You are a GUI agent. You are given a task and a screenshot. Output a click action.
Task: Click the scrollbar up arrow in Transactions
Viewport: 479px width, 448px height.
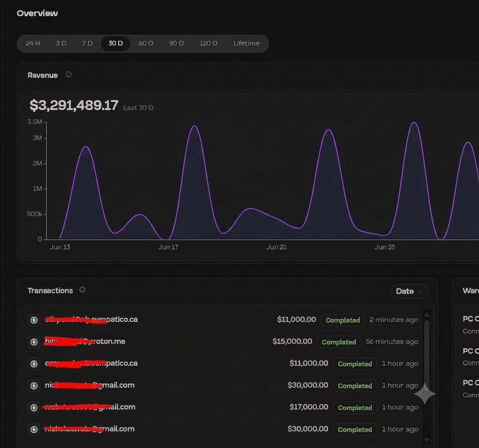tap(427, 314)
